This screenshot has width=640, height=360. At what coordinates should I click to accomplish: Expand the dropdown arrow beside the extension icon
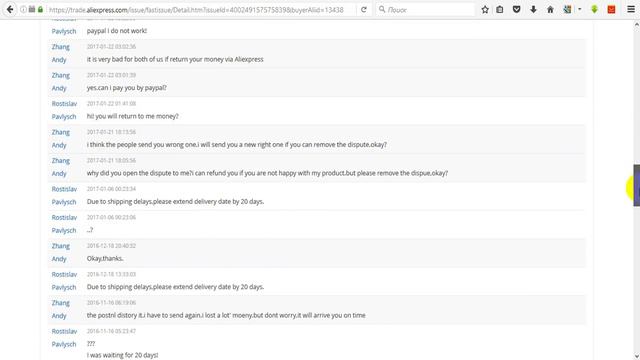579,9
